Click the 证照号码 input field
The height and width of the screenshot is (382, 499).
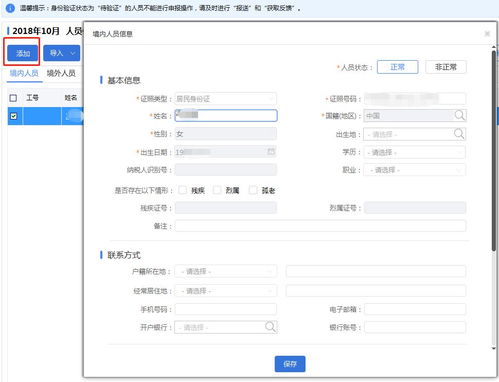(415, 99)
